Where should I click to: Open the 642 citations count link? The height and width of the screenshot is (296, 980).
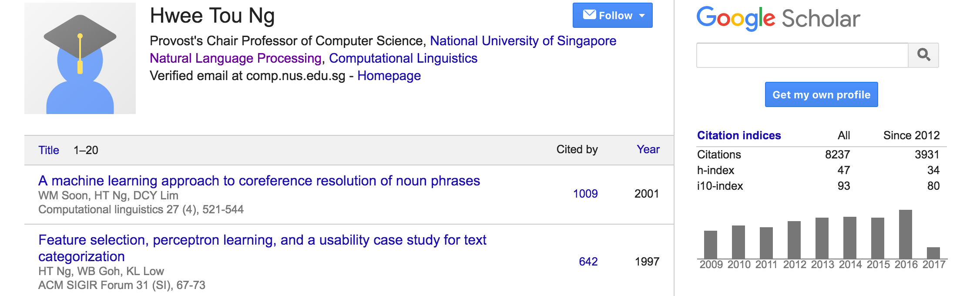[x=588, y=262]
